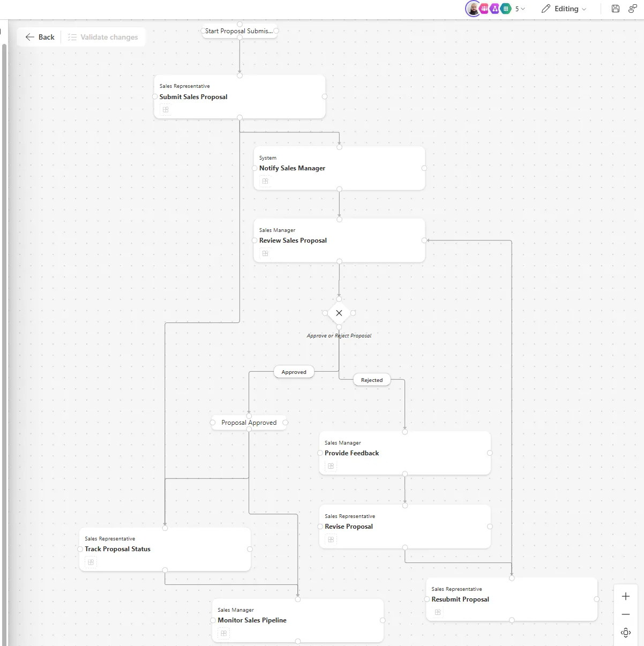Click the pink collaborator avatar icon
Image resolution: width=644 pixels, height=646 pixels.
tap(484, 9)
